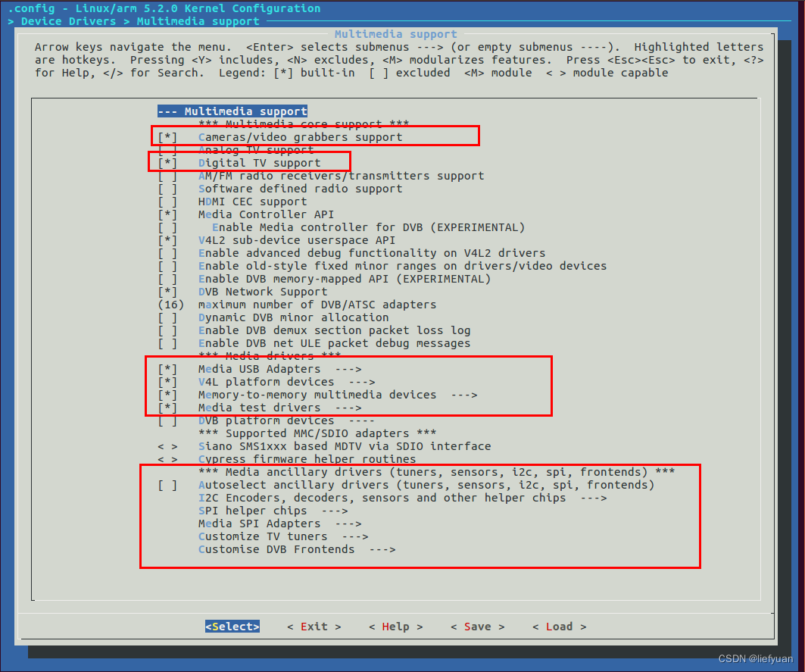Enable Software defined radio support
This screenshot has width=805, height=672.
coord(167,189)
